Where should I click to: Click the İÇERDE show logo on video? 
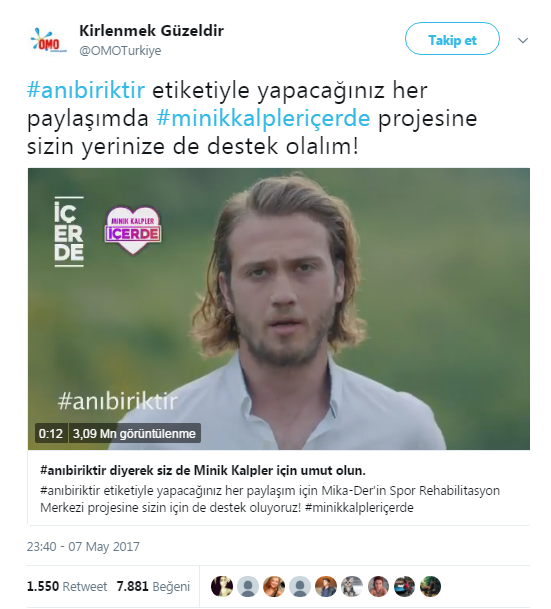69,232
